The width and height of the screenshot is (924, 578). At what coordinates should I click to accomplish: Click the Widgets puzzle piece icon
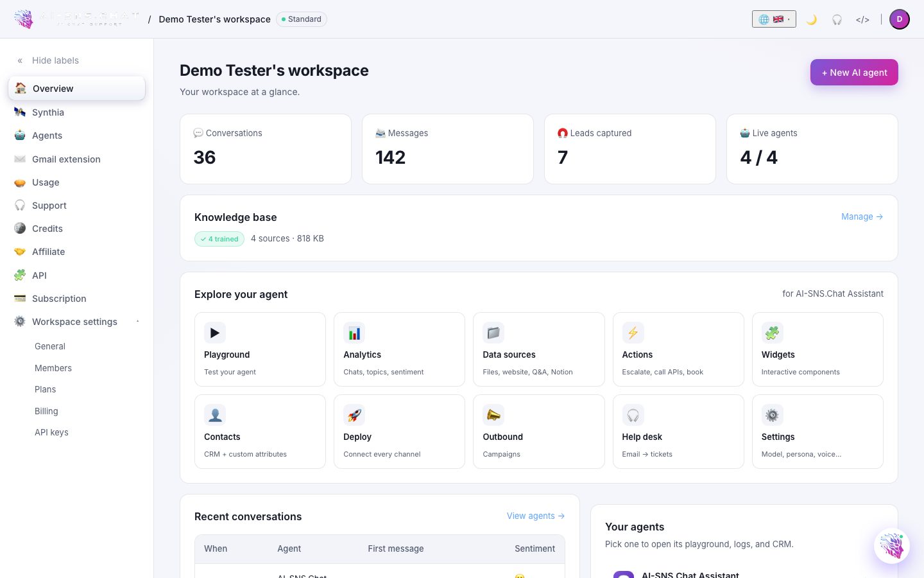772,333
